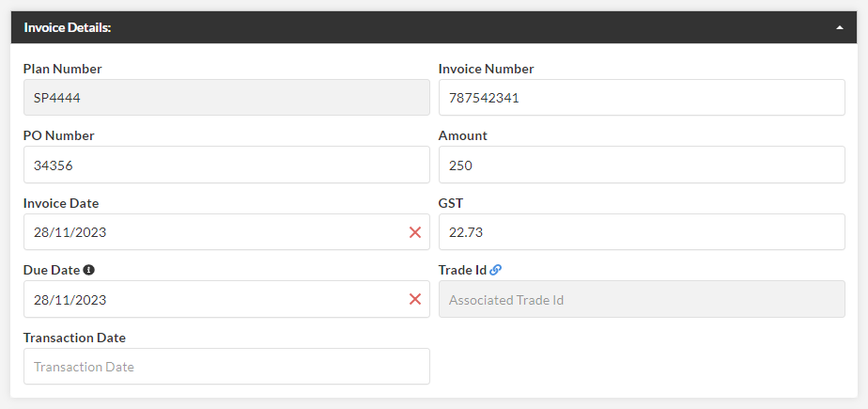Click the Amount label text
The image size is (868, 409).
tap(463, 135)
